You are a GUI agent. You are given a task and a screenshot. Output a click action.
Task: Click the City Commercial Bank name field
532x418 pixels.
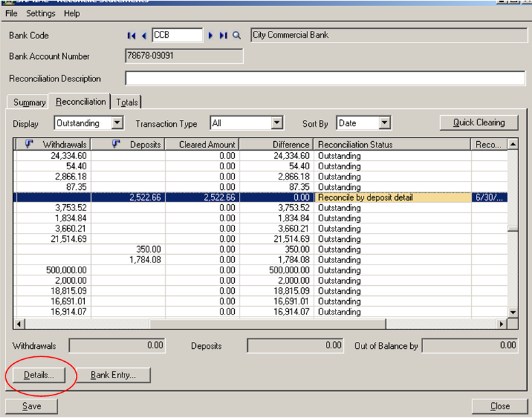pyautogui.click(x=389, y=35)
